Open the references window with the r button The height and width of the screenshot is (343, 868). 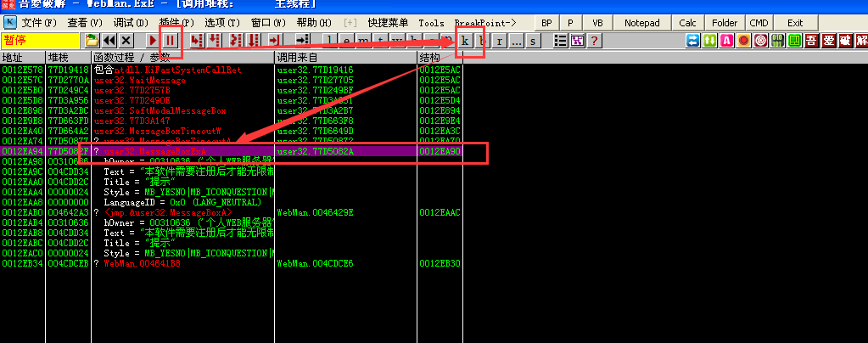pyautogui.click(x=499, y=41)
